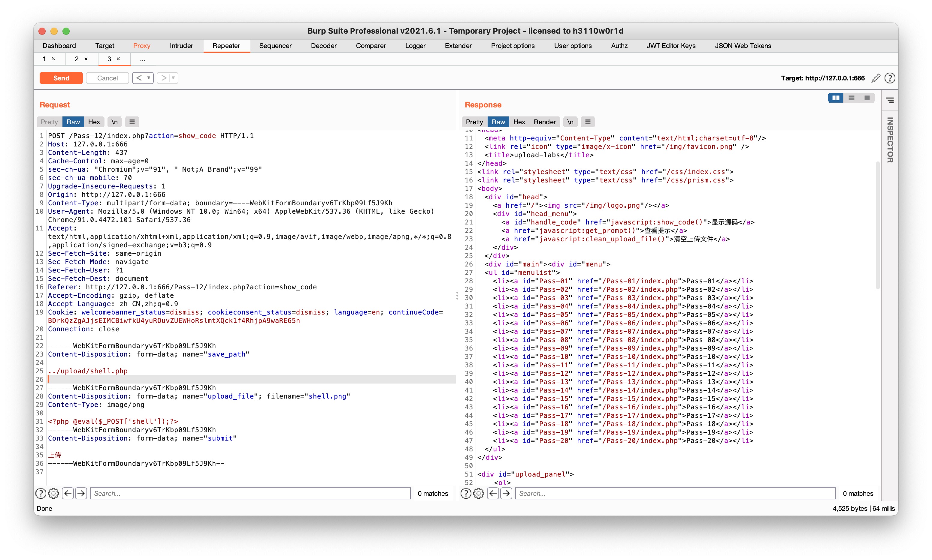Switch to the Intruder tab
Image resolution: width=932 pixels, height=560 pixels.
181,46
